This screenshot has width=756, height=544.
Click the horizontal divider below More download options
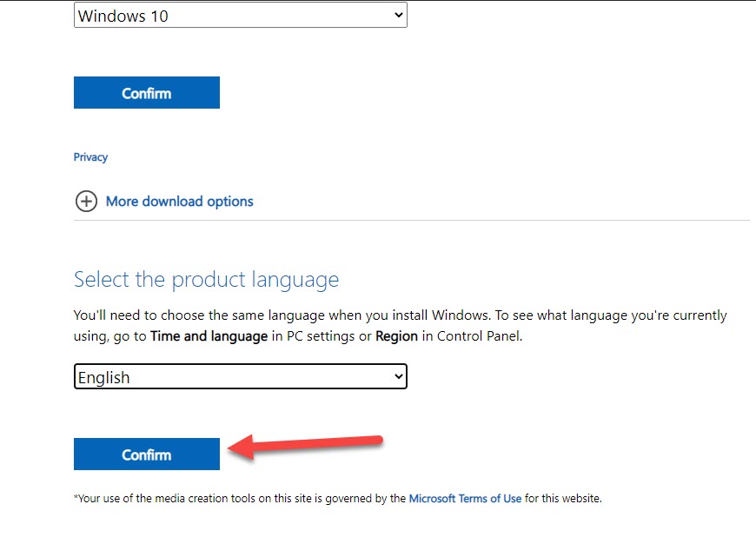tap(411, 220)
